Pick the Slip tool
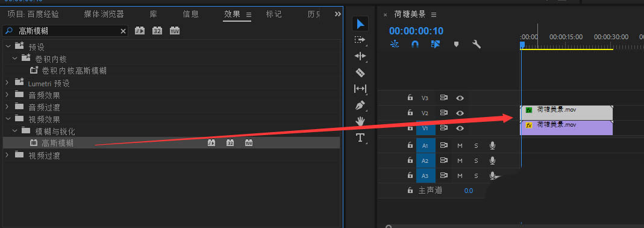Image resolution: width=644 pixels, height=228 pixels. (x=360, y=89)
